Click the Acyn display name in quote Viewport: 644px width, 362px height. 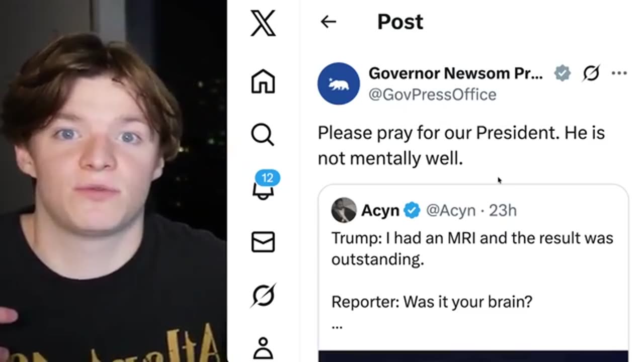[x=380, y=211]
